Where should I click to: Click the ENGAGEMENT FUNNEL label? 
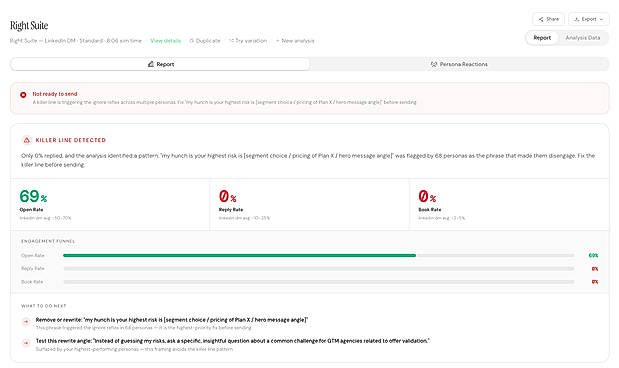coord(48,241)
